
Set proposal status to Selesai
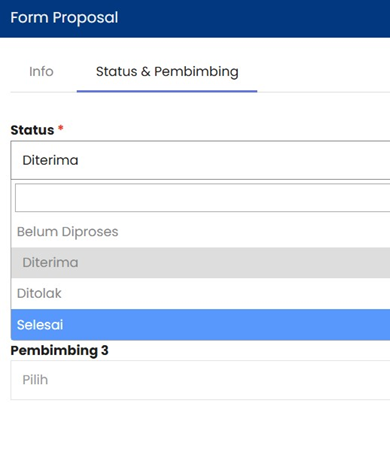pos(200,325)
